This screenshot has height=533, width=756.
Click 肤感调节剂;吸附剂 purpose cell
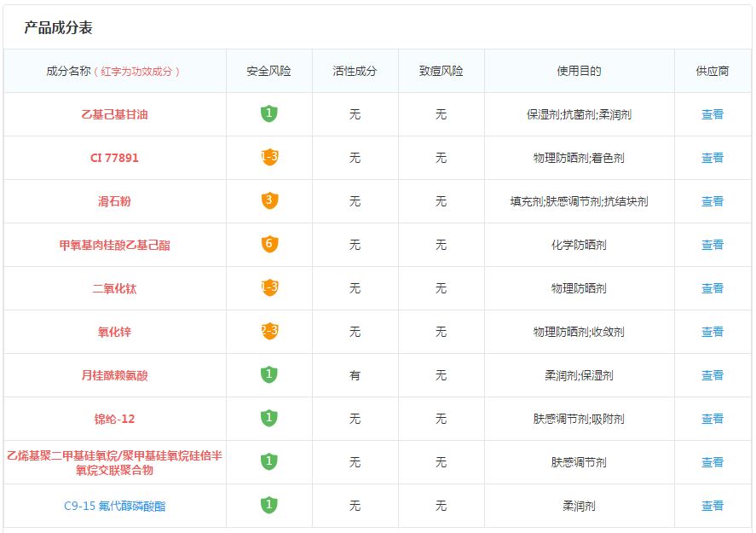coord(579,419)
